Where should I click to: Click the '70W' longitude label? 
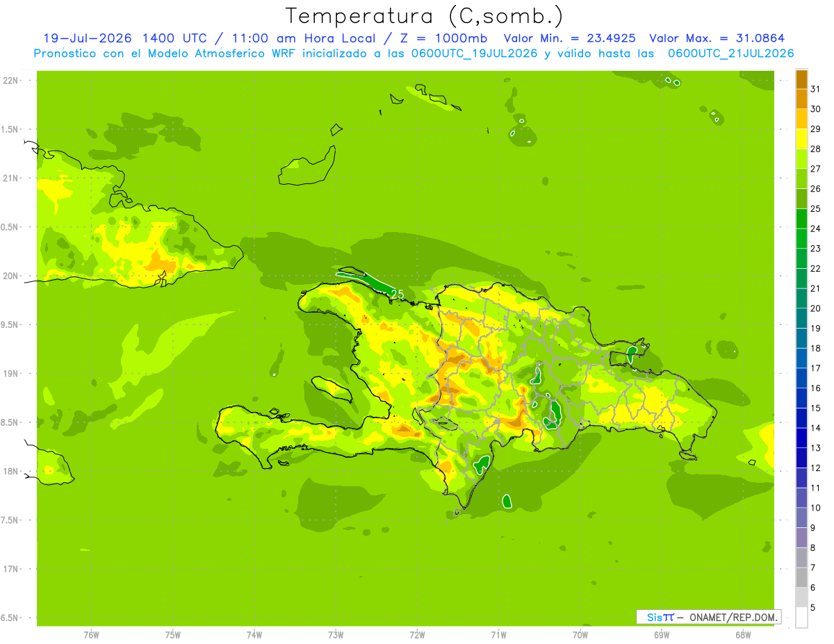(580, 635)
